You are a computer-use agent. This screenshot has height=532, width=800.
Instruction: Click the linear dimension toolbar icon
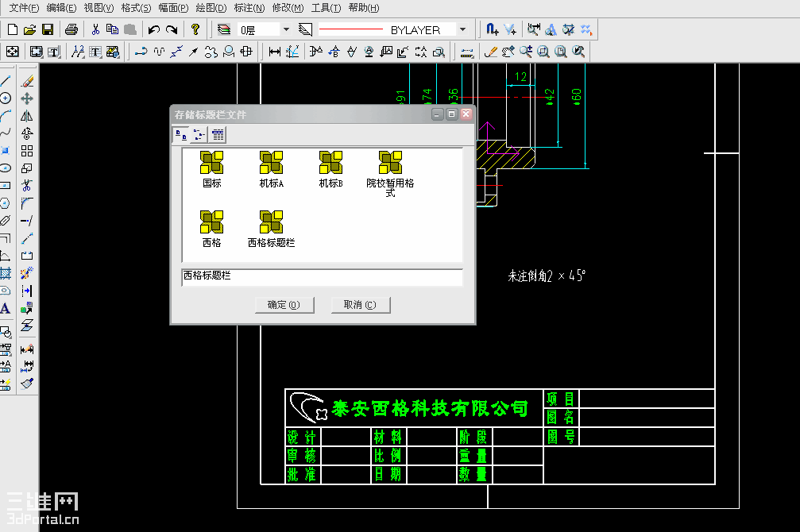pos(275,52)
